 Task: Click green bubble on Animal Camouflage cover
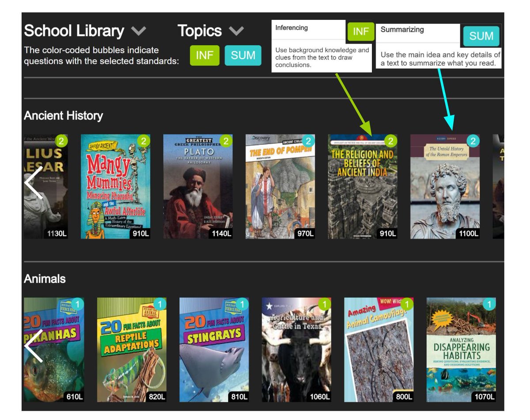coord(407,304)
